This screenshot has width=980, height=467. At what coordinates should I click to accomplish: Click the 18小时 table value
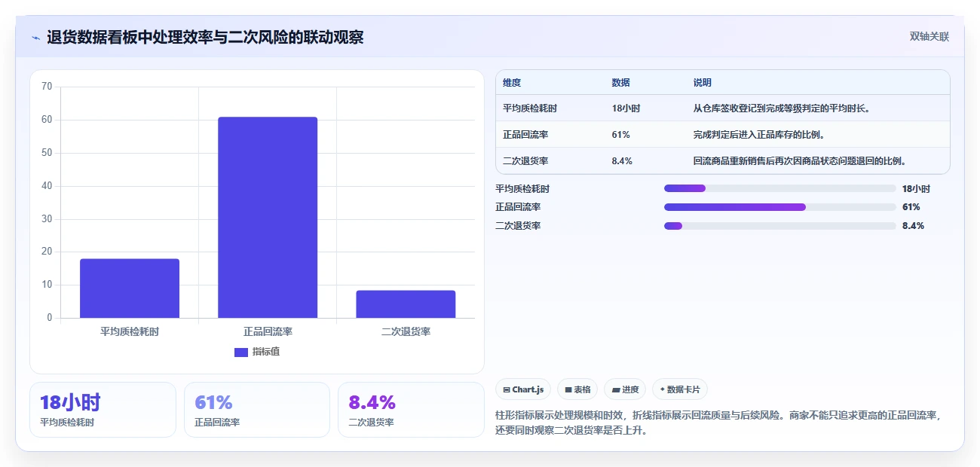[x=626, y=108]
